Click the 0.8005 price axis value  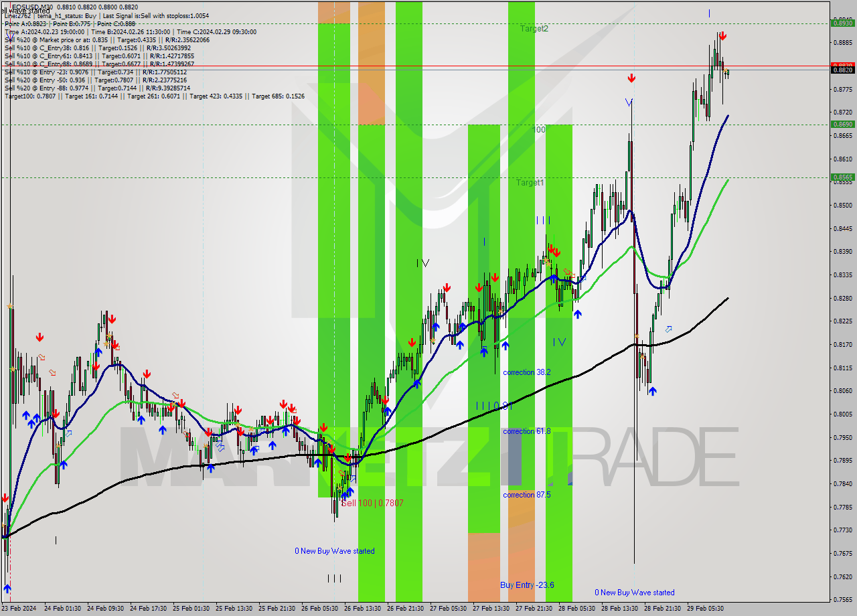[x=842, y=414]
